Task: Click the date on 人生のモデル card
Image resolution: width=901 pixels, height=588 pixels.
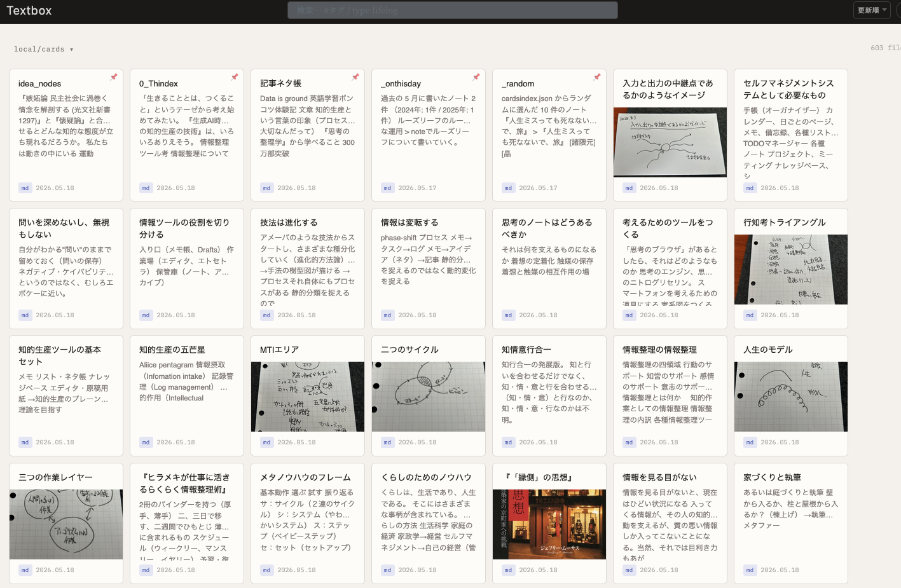Action: (780, 442)
